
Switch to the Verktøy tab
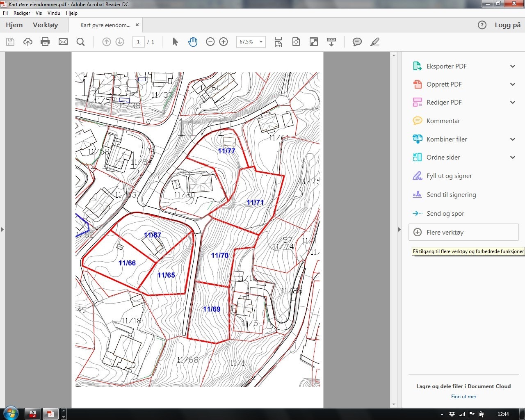[x=45, y=25]
